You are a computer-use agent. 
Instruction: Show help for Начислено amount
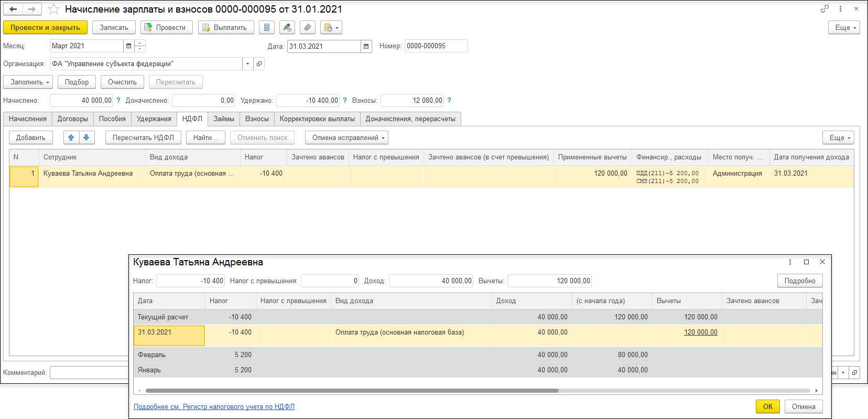(118, 101)
